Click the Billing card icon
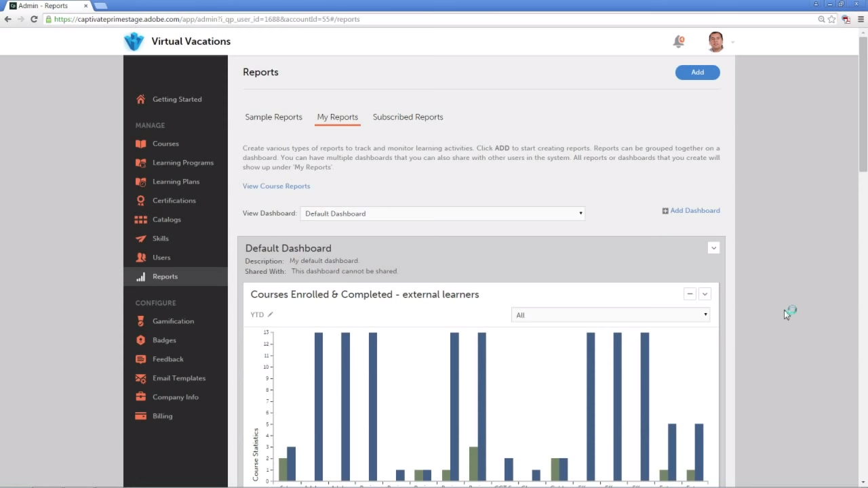This screenshot has width=868, height=488. [x=140, y=416]
